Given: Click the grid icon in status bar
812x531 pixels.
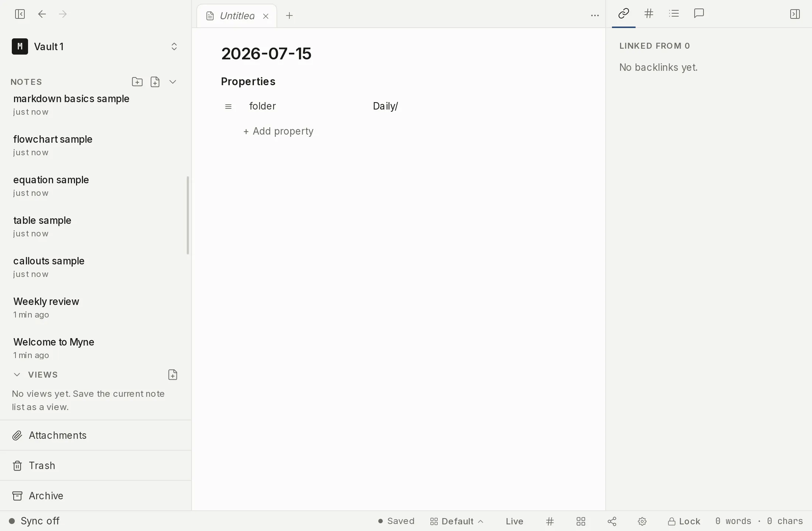Looking at the screenshot, I should (x=581, y=521).
